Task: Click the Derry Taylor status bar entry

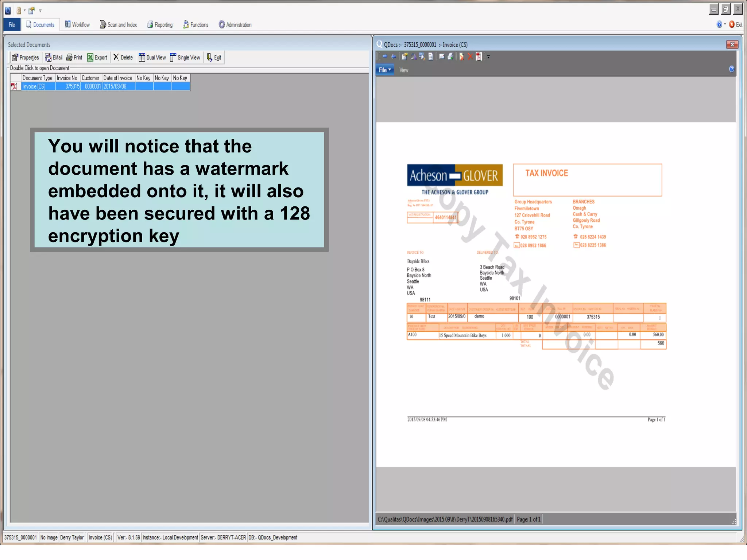Action: coord(72,537)
